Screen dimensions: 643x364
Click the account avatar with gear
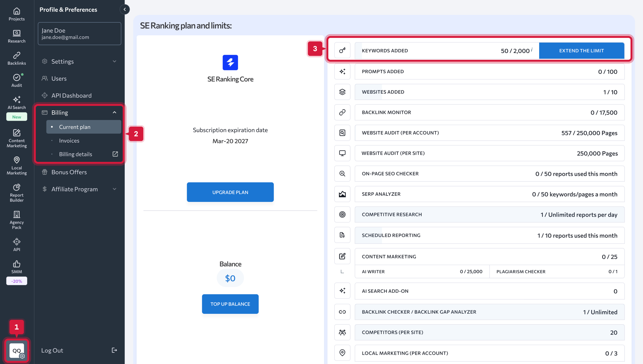(x=16, y=351)
